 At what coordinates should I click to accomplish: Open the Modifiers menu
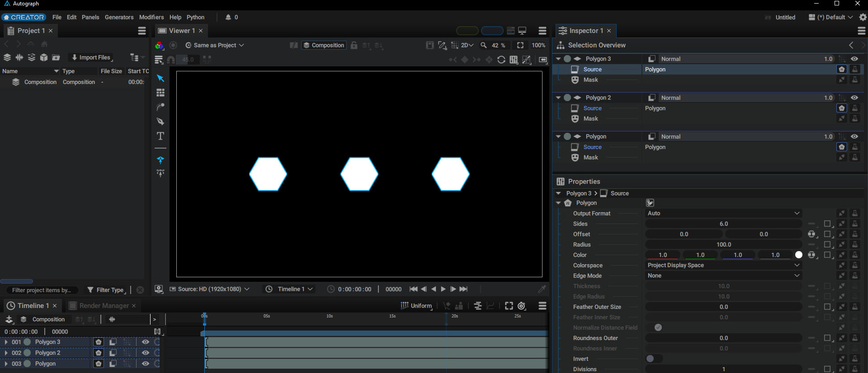[151, 17]
